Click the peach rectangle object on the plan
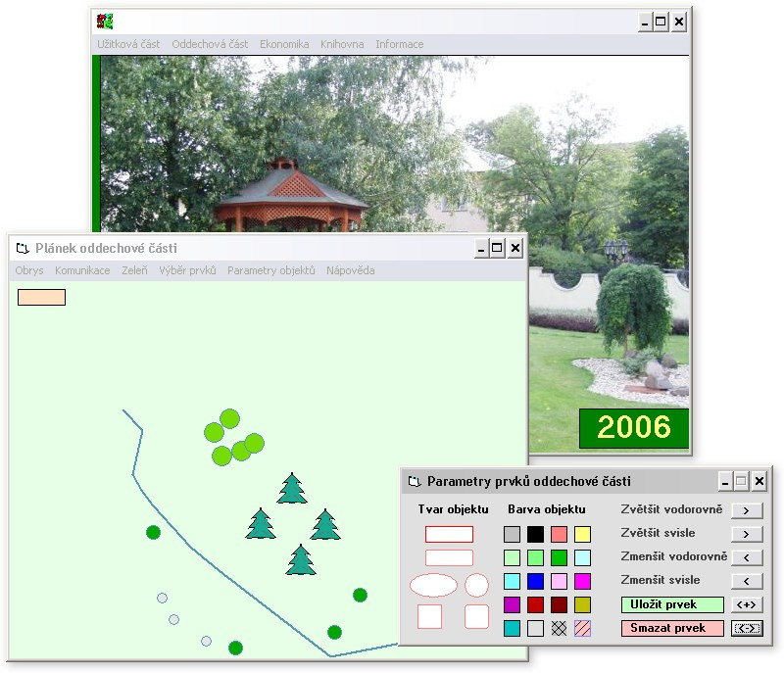 [x=41, y=297]
